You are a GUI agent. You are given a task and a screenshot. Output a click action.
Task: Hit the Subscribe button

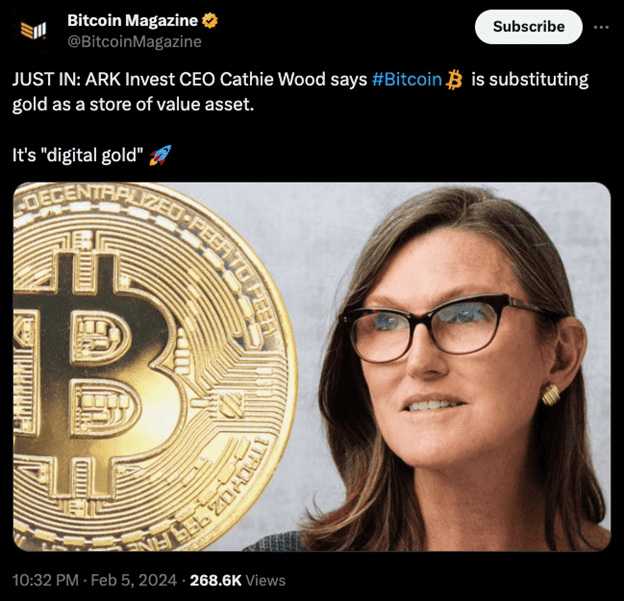[x=528, y=27]
